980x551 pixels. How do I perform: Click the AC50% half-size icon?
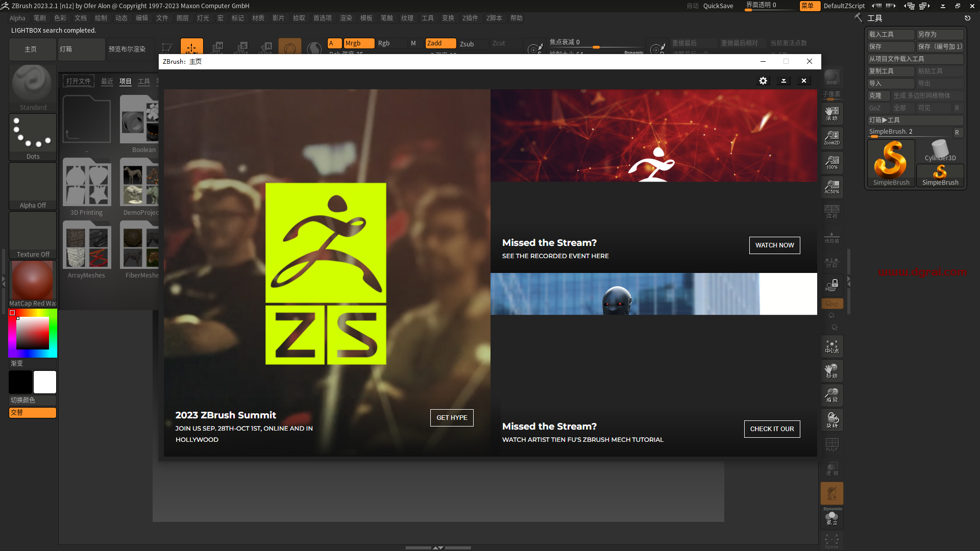point(831,187)
